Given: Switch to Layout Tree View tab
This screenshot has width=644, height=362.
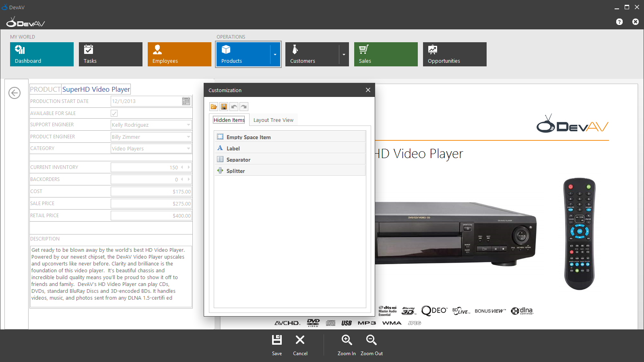Looking at the screenshot, I should pos(273,120).
